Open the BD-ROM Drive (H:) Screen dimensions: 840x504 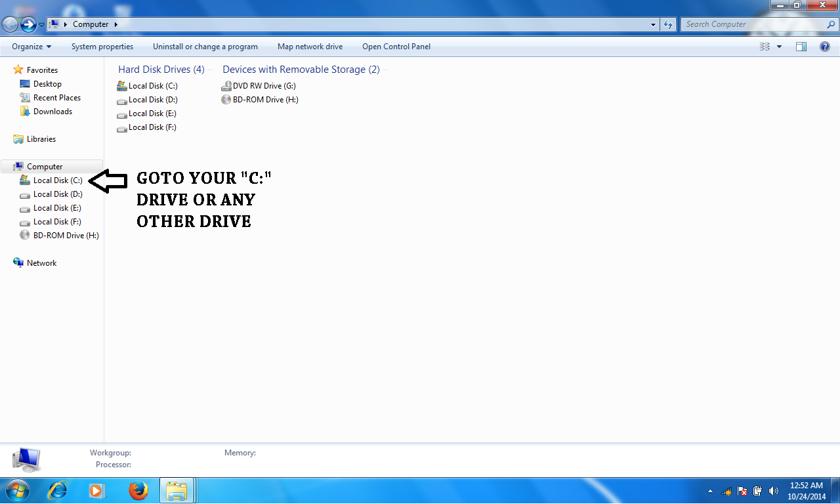pos(264,99)
